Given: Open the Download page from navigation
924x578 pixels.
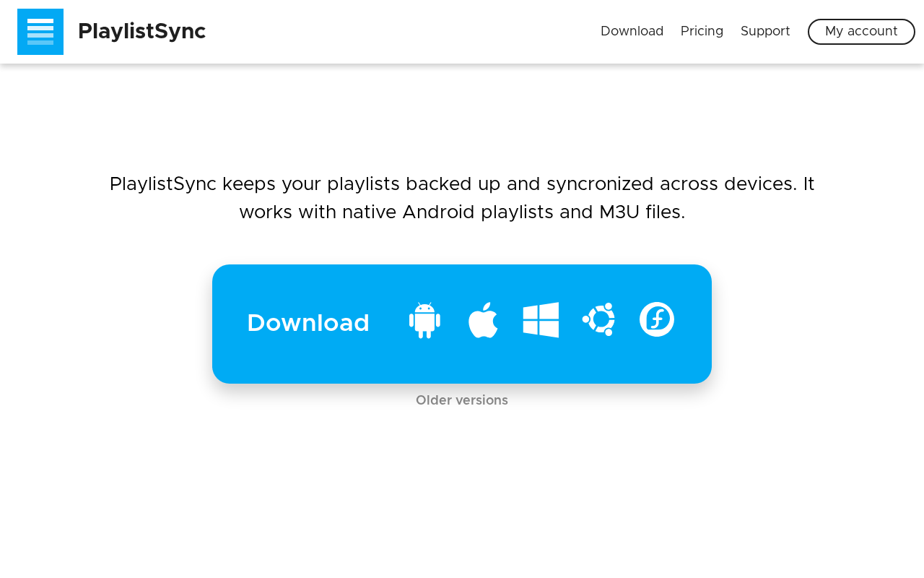Looking at the screenshot, I should (x=632, y=31).
